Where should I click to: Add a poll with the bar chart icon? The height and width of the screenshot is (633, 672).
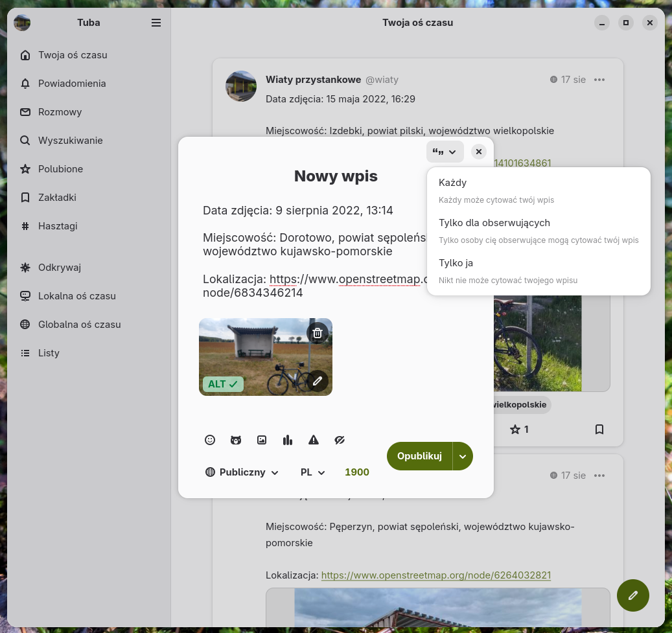(288, 440)
